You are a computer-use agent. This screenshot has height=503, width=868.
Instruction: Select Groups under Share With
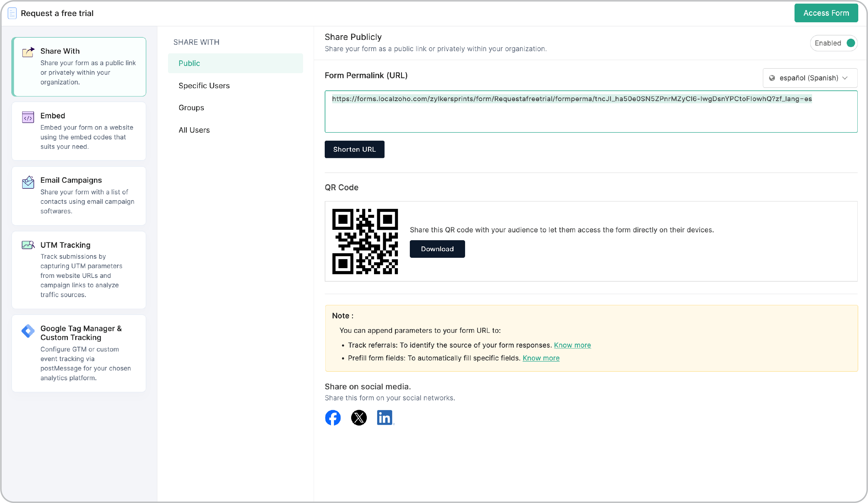pos(191,107)
